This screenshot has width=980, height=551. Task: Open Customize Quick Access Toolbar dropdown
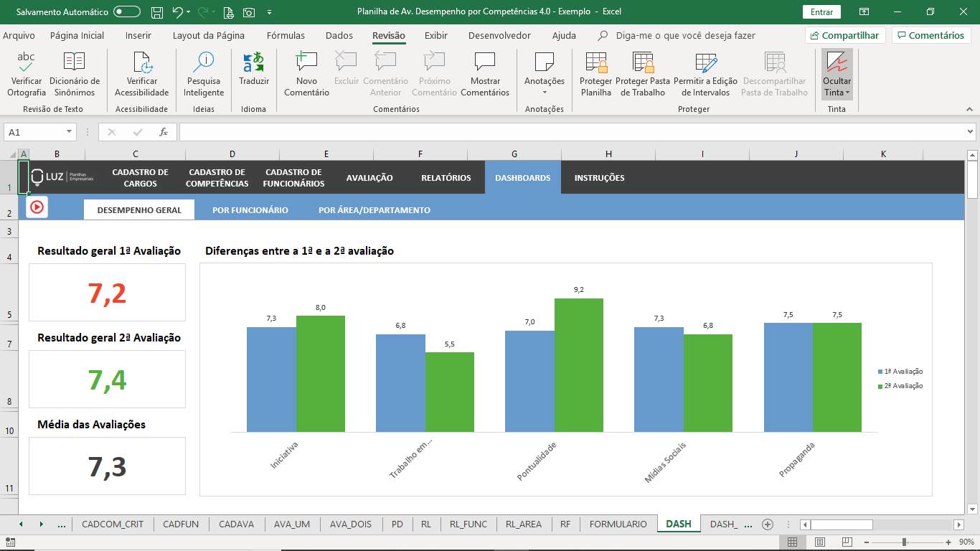269,12
